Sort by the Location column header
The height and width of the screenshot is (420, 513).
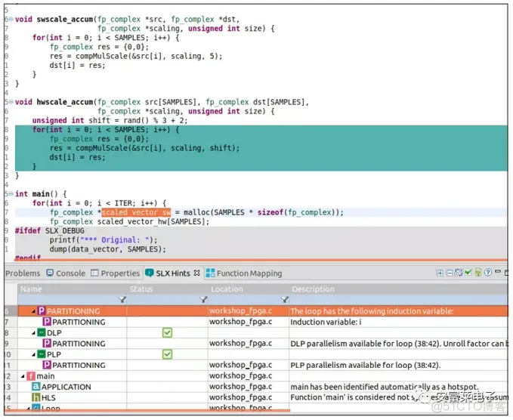pyautogui.click(x=249, y=289)
